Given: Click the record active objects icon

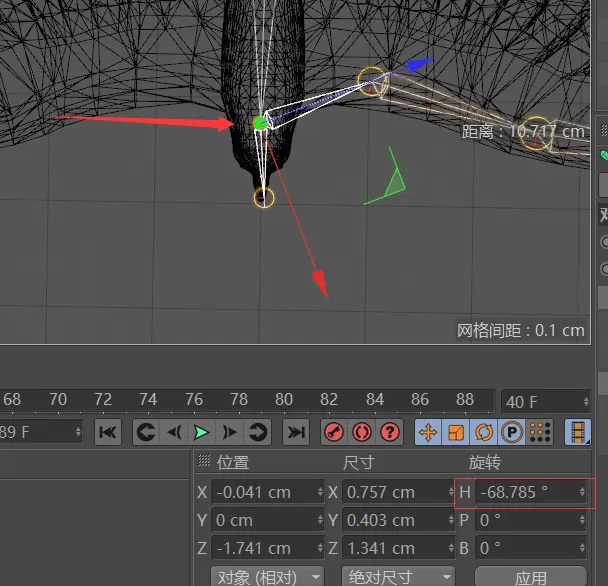Looking at the screenshot, I should 334,432.
